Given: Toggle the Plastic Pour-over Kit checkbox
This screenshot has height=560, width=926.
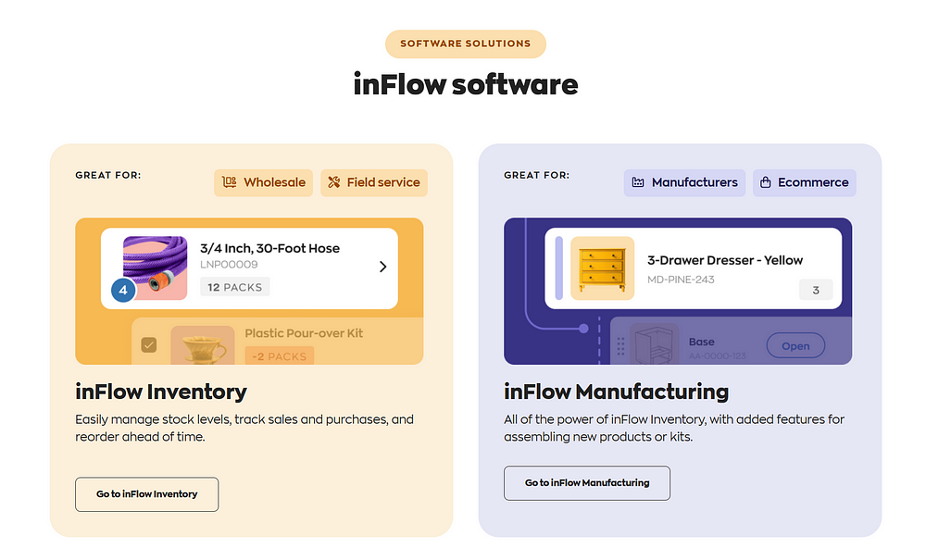Looking at the screenshot, I should pyautogui.click(x=149, y=344).
